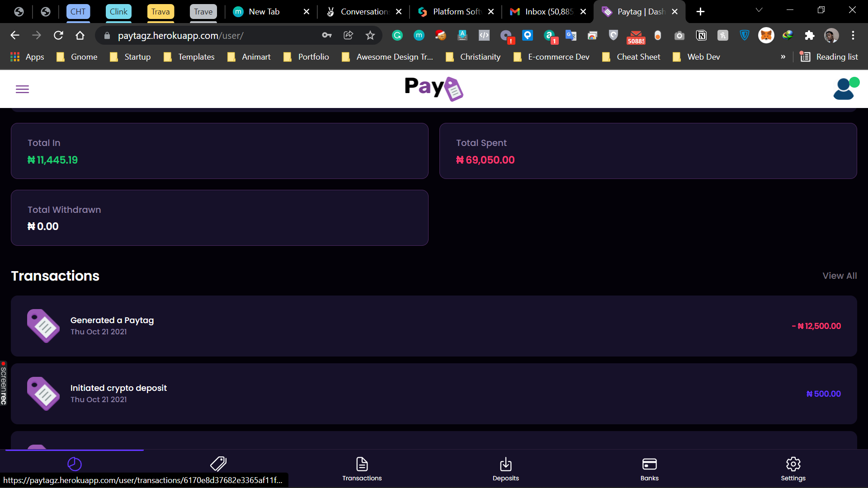Bookmark this page with star icon

(370, 35)
